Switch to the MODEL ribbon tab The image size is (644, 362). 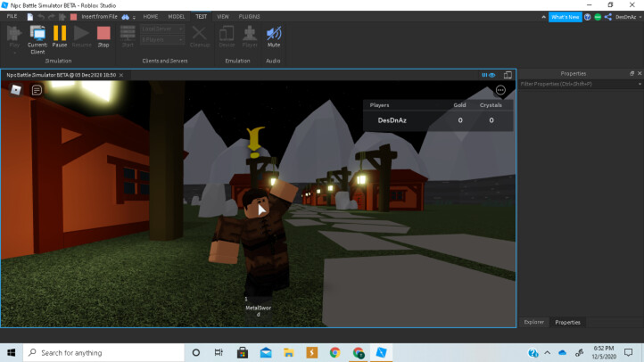(177, 16)
